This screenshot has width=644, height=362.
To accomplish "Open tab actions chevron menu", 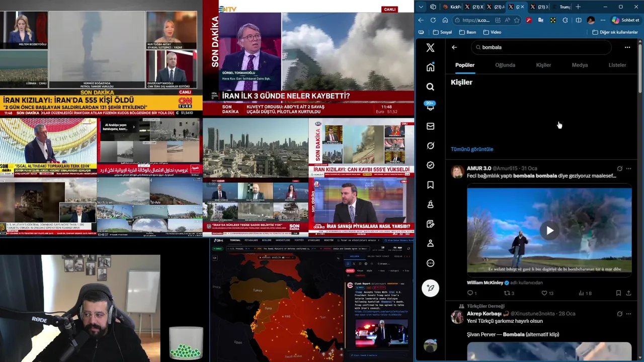I will pos(421,7).
